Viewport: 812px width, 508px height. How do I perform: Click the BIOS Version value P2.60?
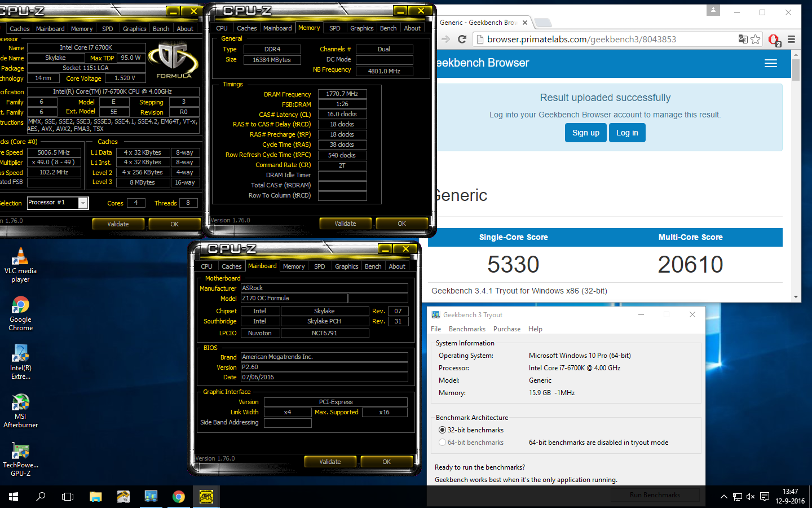(324, 367)
